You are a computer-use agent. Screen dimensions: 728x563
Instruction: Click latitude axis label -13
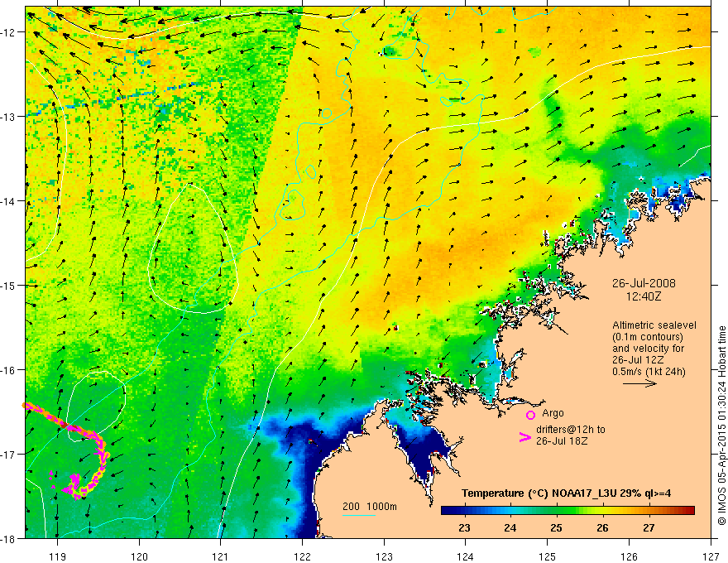click(x=9, y=117)
